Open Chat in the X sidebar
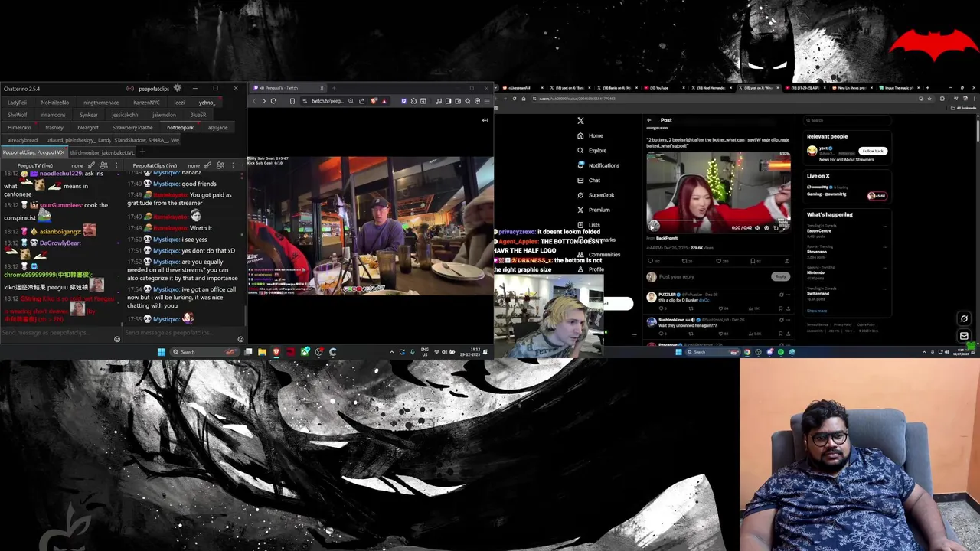 pos(589,181)
